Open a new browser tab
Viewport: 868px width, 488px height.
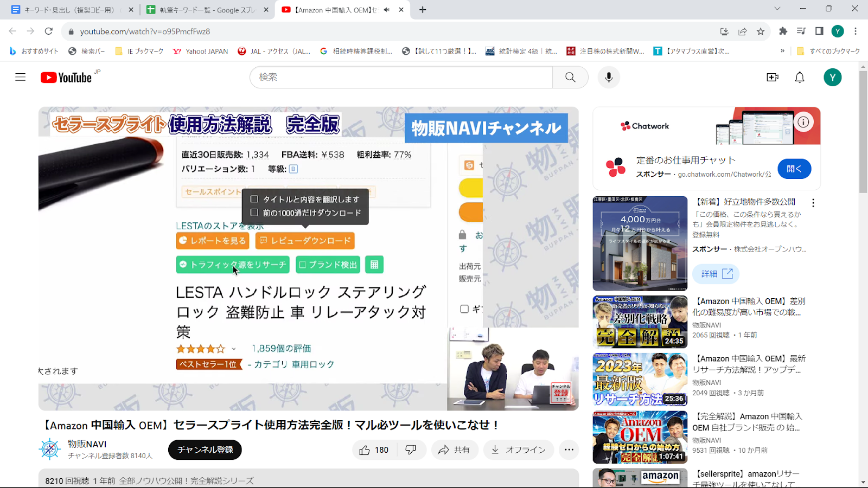pos(423,10)
